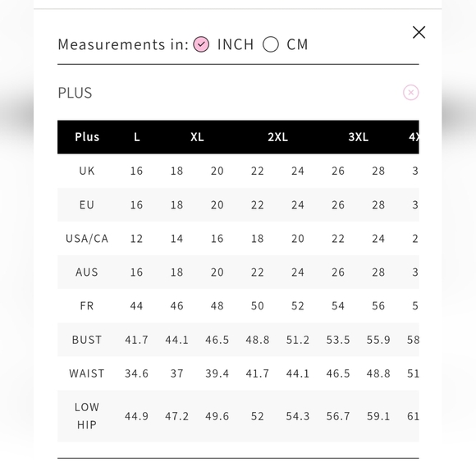This screenshot has height=476, width=476.
Task: Click the 2XL size column header
Action: [277, 137]
